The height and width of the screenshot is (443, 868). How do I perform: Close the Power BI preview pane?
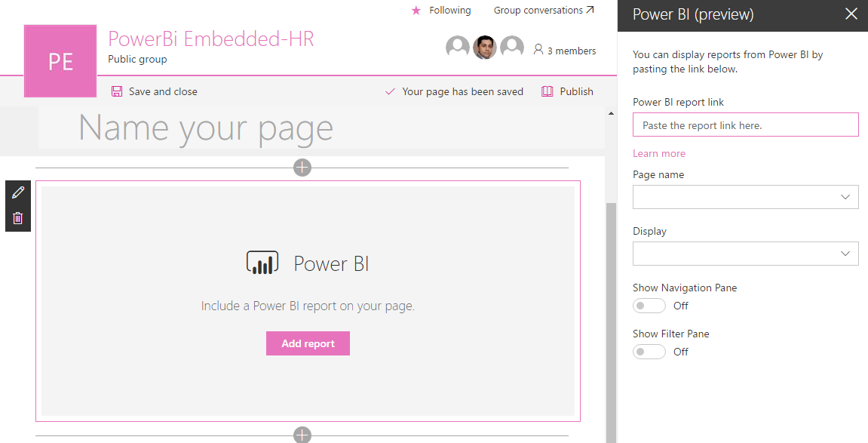[851, 14]
